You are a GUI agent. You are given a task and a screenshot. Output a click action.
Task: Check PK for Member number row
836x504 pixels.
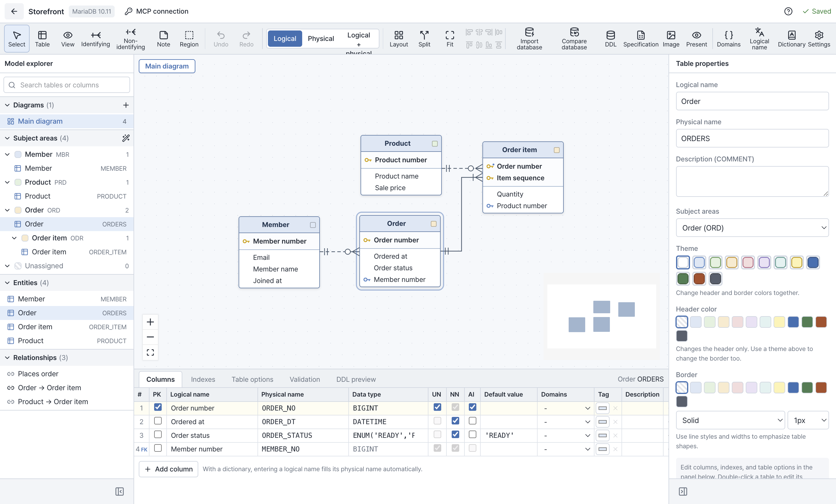click(x=158, y=448)
